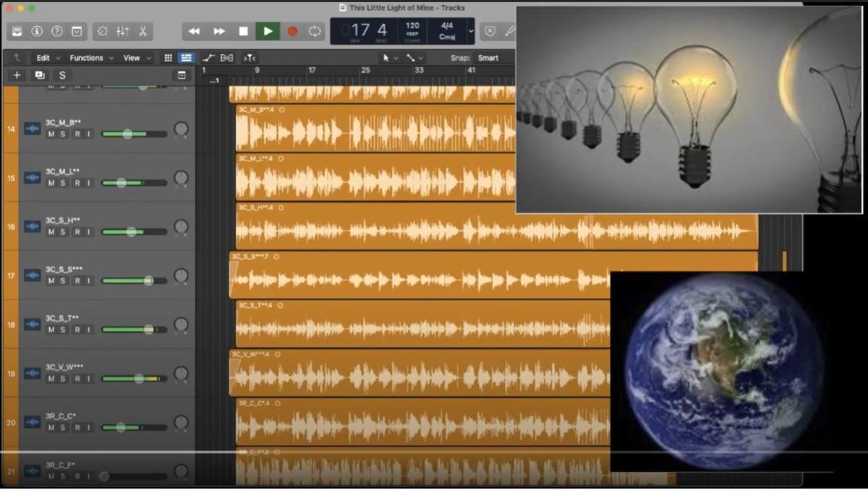Mute track 18 3C_S_T**
Image resolution: width=868 pixels, height=490 pixels.
pos(51,330)
